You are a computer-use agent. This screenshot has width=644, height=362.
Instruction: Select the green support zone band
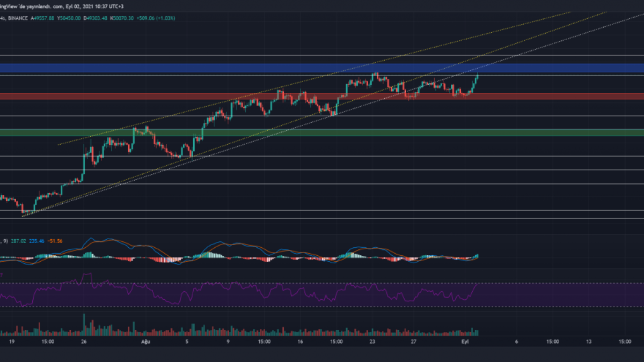click(x=322, y=132)
